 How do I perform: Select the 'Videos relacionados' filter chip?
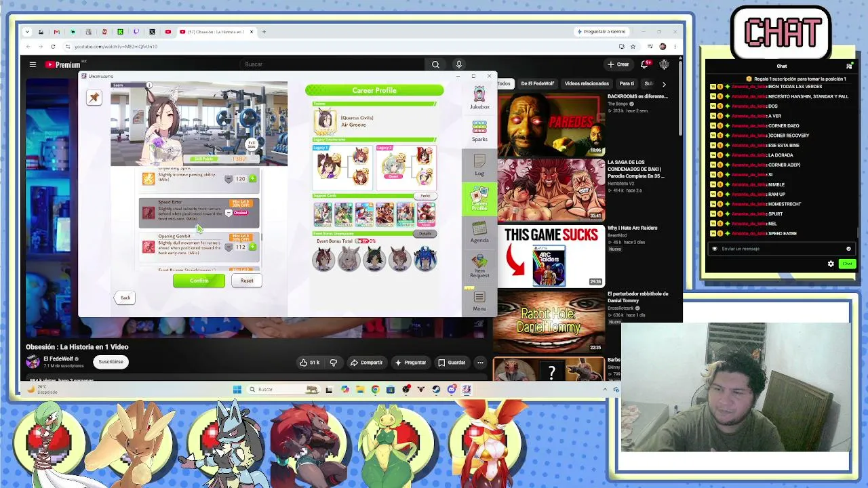(587, 83)
